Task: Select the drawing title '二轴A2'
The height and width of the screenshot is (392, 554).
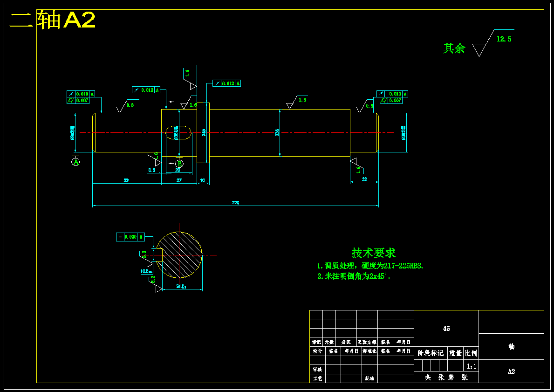Action: coord(52,20)
